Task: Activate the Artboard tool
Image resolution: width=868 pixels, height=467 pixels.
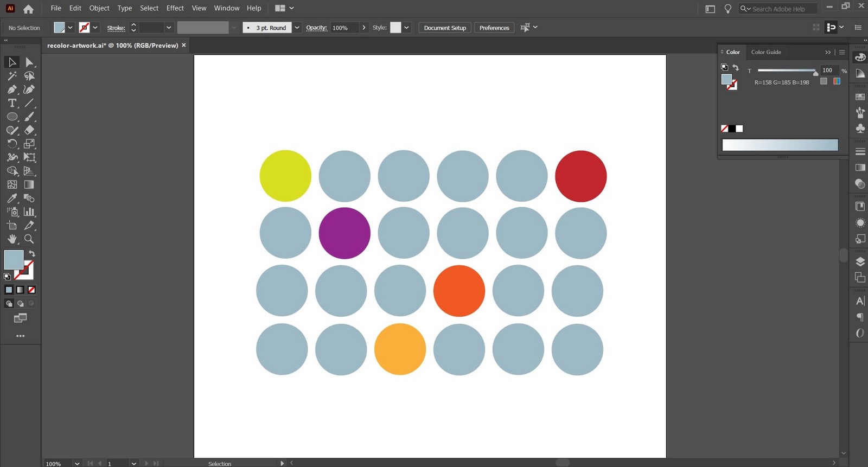Action: (x=12, y=225)
